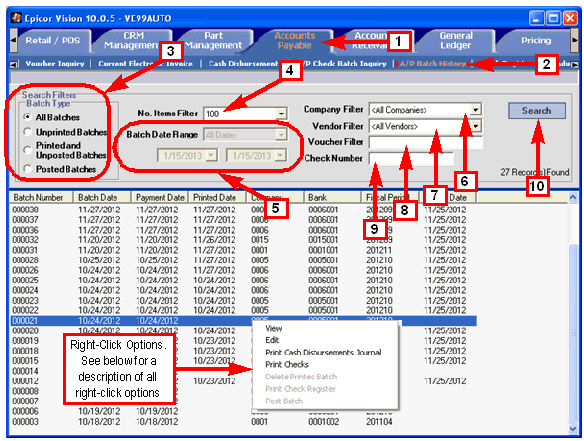The image size is (584, 441).
Task: Click into the Voucher Filter text field
Action: 426,142
